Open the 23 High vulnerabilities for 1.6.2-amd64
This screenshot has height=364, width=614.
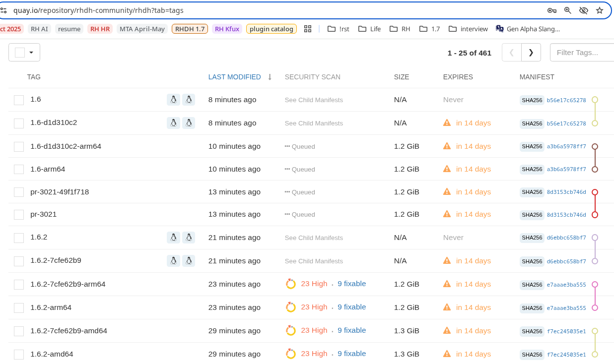(314, 354)
